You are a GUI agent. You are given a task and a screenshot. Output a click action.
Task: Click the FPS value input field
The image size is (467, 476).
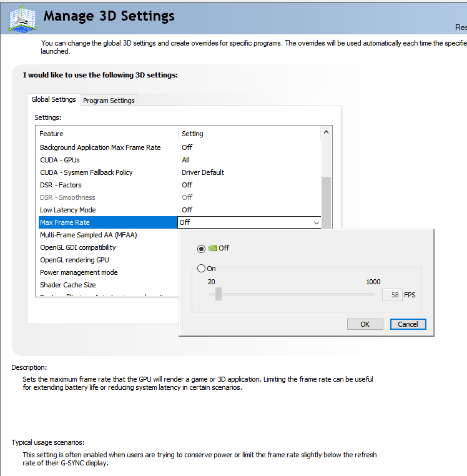[392, 295]
